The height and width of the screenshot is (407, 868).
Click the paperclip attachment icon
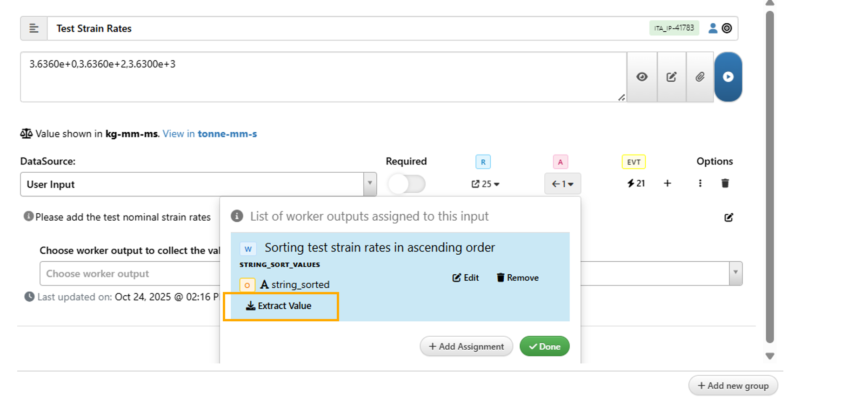click(x=700, y=77)
